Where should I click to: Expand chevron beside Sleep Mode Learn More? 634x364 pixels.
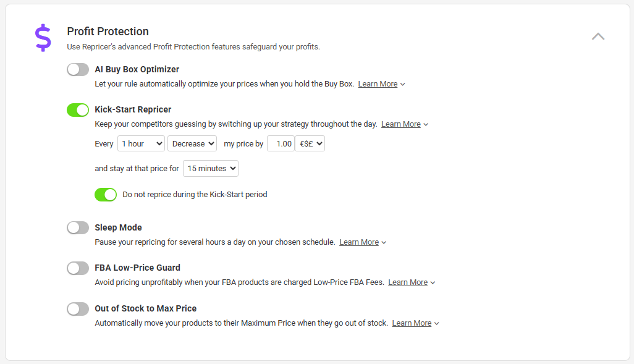pyautogui.click(x=384, y=243)
